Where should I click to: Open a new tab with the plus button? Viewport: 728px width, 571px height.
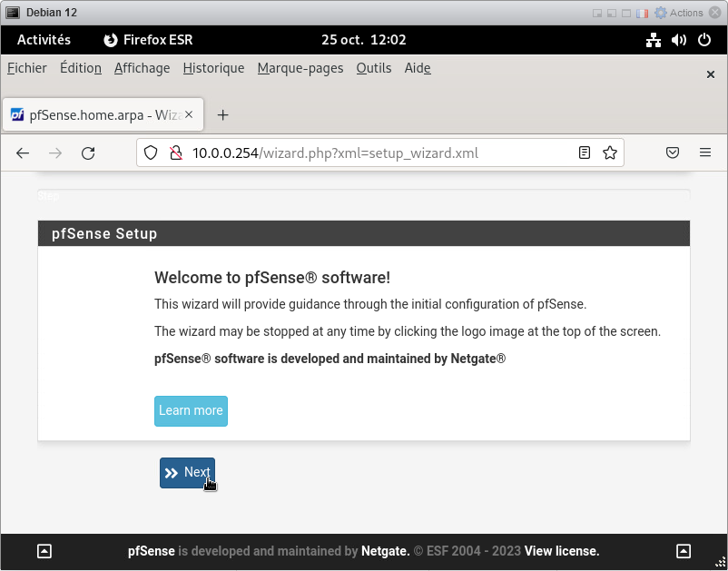[x=223, y=114]
